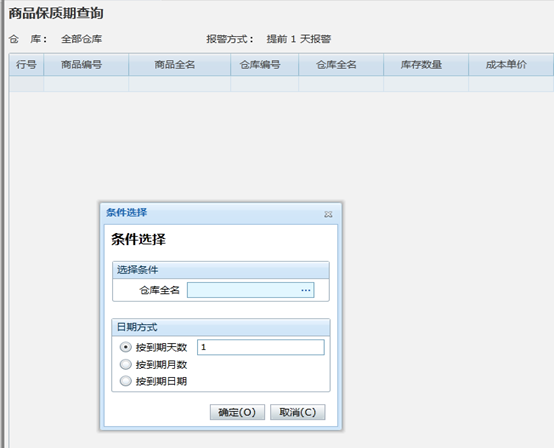The width and height of the screenshot is (554, 448).
Task: Select the 按到期月数 radio option
Action: tap(125, 364)
